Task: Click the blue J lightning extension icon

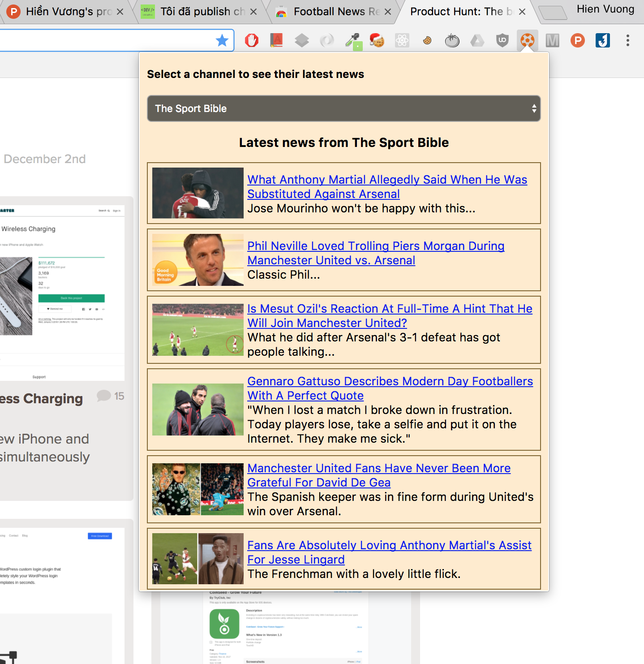Action: [x=603, y=41]
